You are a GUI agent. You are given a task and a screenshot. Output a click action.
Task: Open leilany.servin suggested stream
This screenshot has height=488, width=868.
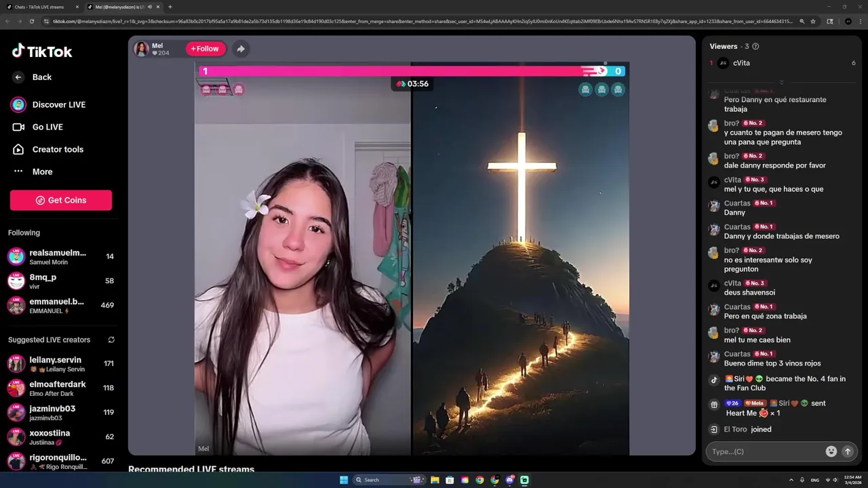(x=61, y=364)
